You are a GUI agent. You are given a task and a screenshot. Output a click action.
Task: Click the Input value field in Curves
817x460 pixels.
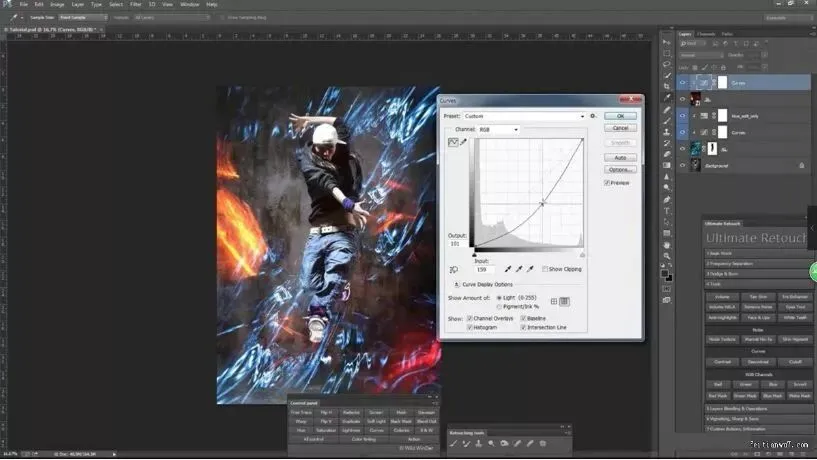click(x=484, y=269)
